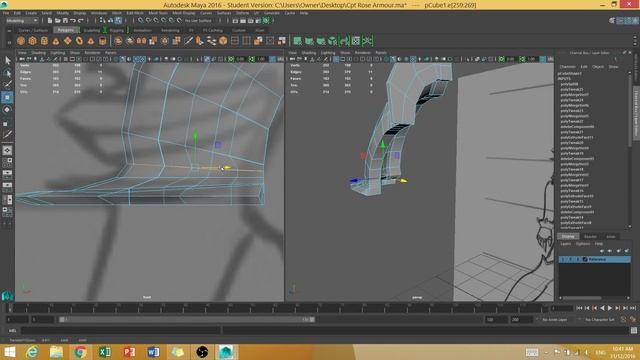Choose the Paint Selection tool
Image resolution: width=640 pixels, height=360 pixels.
pos(7,85)
